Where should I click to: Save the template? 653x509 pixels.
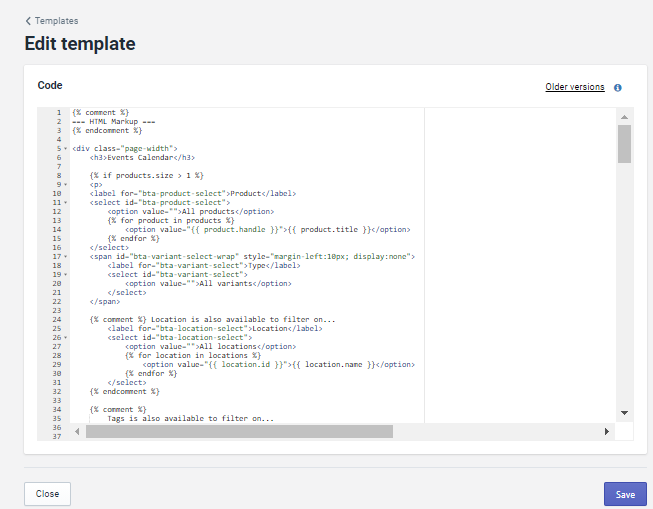coord(624,494)
